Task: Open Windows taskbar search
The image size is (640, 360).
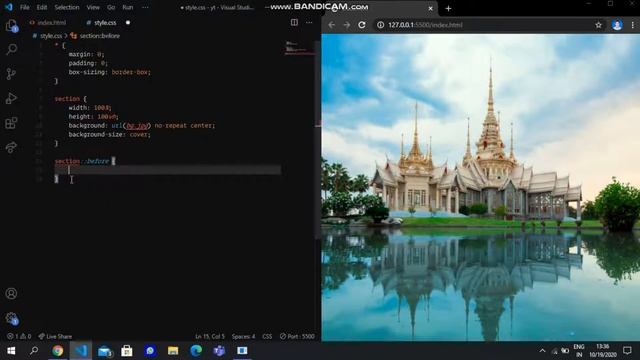Action: pyautogui.click(x=34, y=351)
